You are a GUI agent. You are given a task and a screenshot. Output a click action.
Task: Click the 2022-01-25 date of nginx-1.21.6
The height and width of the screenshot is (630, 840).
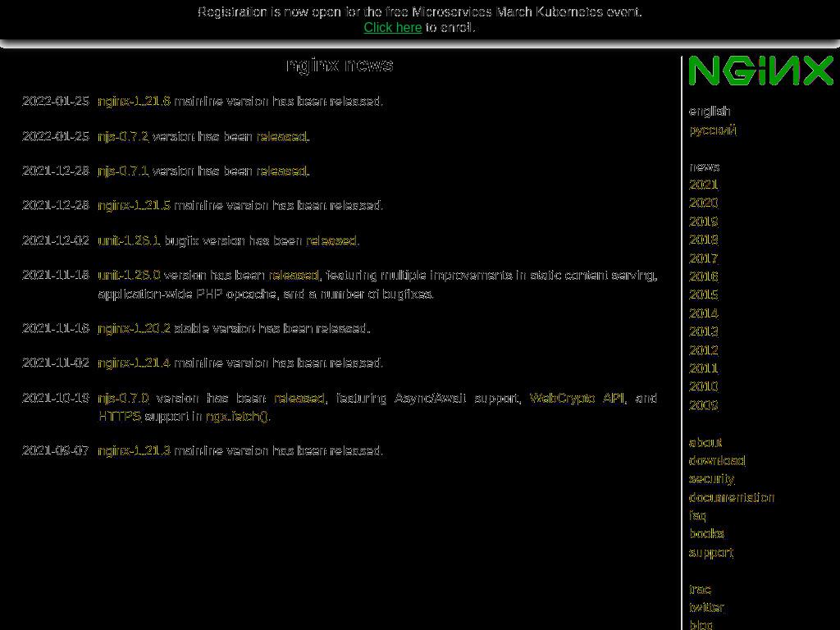pos(56,101)
